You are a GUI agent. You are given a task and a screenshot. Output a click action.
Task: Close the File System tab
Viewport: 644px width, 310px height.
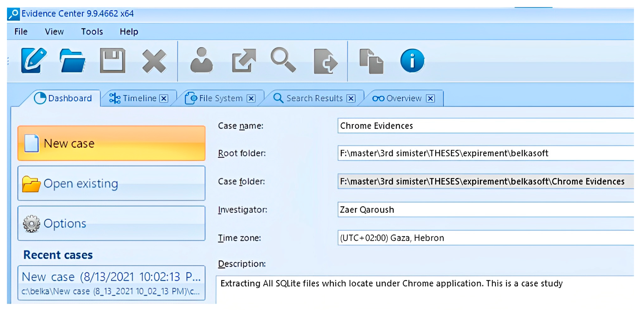(x=251, y=99)
